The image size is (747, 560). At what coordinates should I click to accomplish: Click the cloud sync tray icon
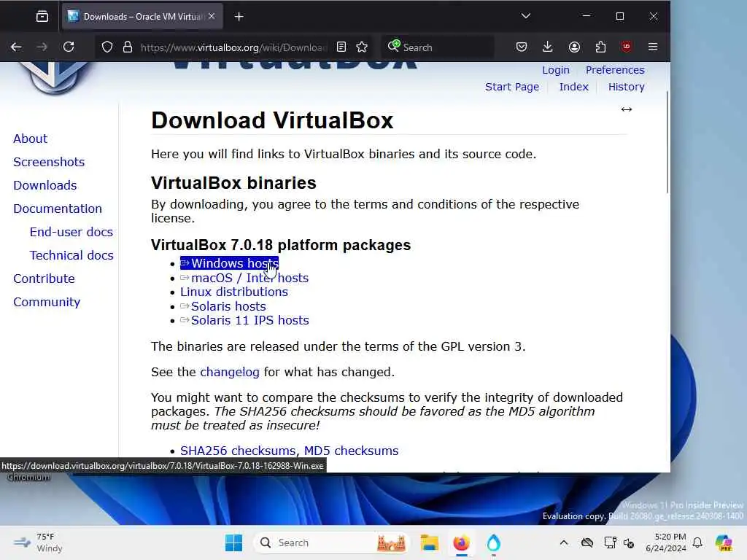[x=587, y=542]
